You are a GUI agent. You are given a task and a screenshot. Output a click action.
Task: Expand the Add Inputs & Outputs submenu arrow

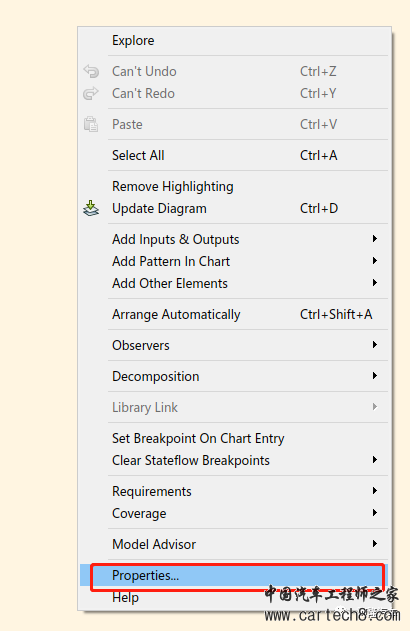coord(375,239)
